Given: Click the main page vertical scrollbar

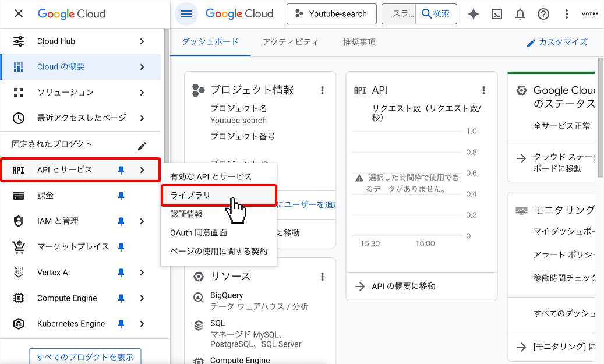Looking at the screenshot, I should tap(601, 116).
